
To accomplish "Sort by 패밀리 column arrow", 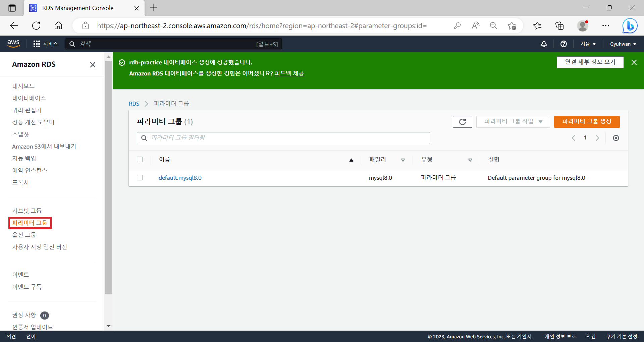I will pyautogui.click(x=403, y=160).
